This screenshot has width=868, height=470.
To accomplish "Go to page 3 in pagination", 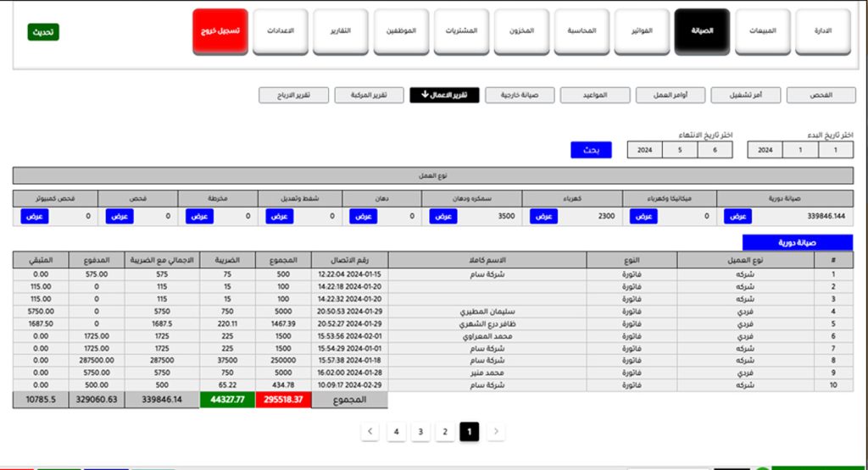I will click(419, 432).
